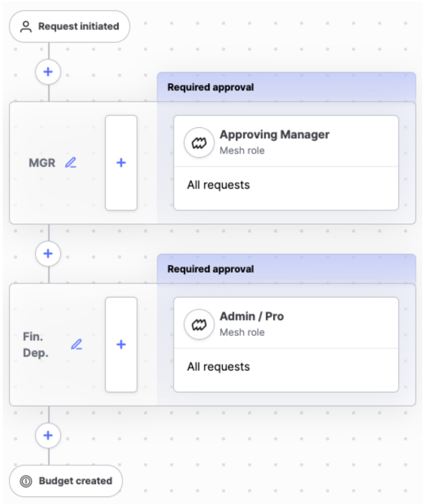Open the Admin / Pro approver card
This screenshot has width=424, height=504.
point(286,344)
